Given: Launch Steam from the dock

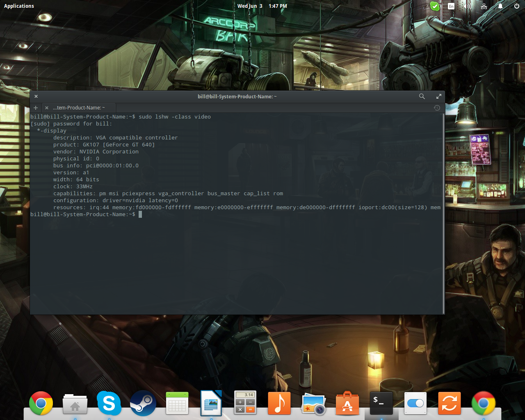Looking at the screenshot, I should (x=143, y=403).
